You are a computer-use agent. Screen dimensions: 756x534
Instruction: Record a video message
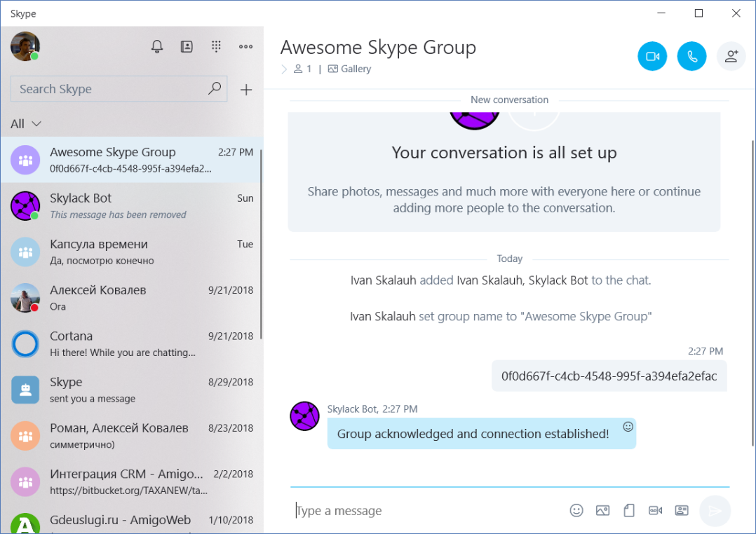[655, 510]
